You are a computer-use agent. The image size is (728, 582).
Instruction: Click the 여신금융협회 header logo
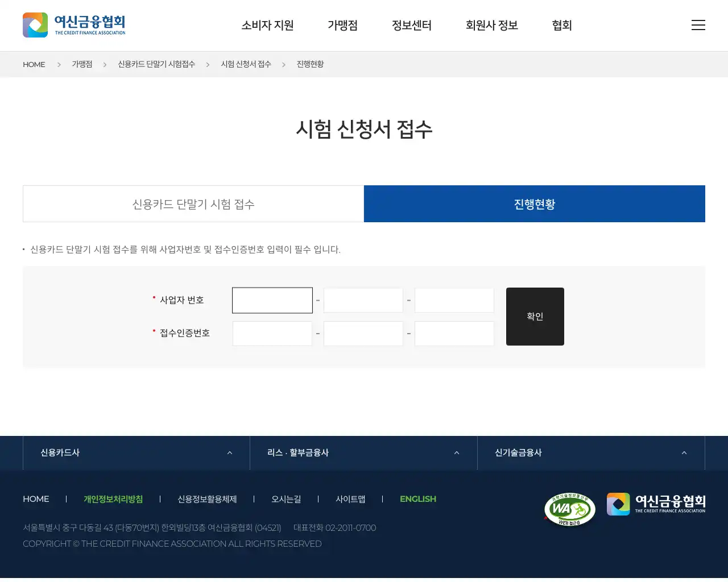point(74,25)
